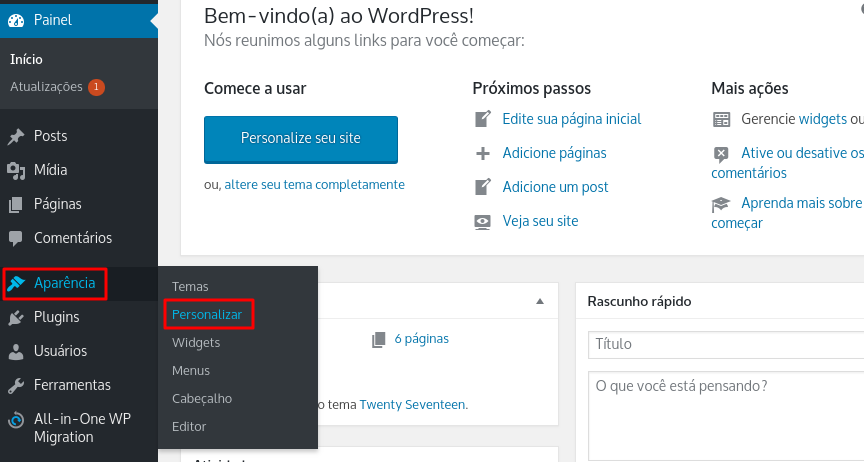Click the Personalize seu site button
Screen dimensions: 864x462
pos(301,139)
